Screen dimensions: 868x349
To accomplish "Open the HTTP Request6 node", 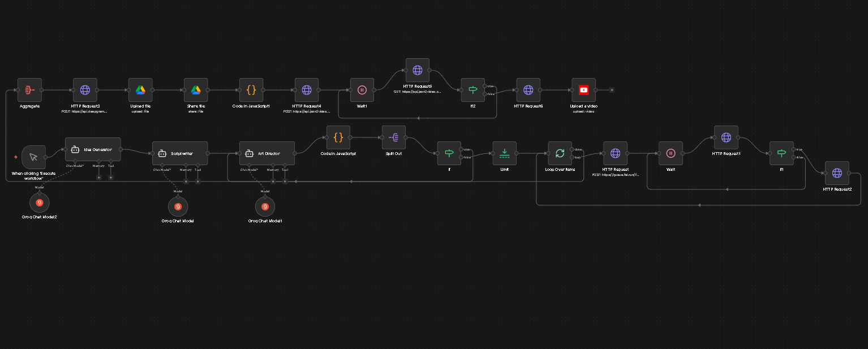I will pyautogui.click(x=528, y=90).
